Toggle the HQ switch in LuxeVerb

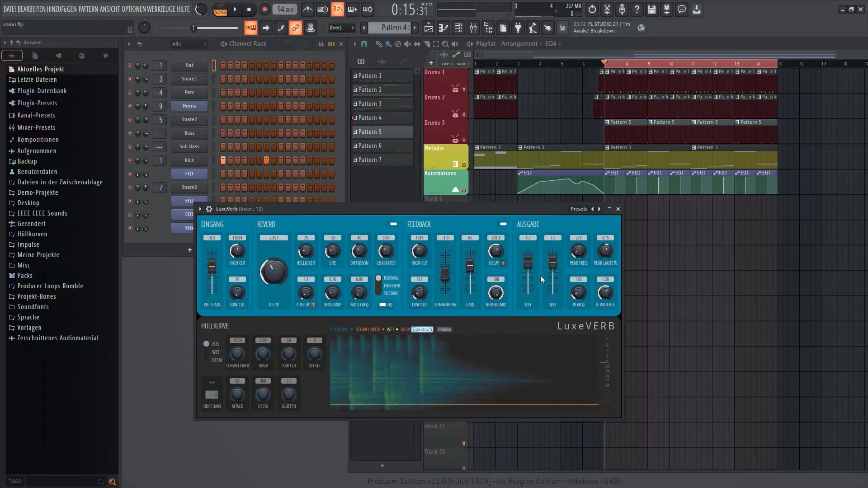[x=382, y=305]
